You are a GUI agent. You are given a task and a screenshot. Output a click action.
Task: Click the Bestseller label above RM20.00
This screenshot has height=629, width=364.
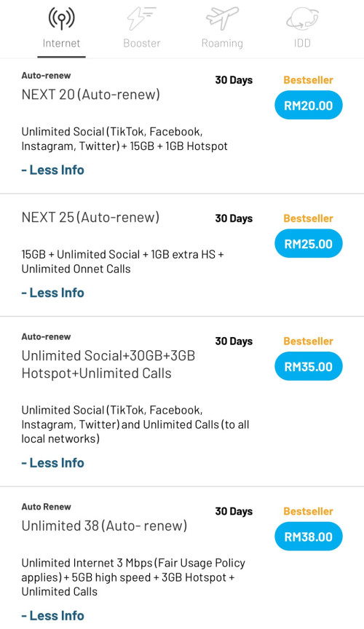click(x=308, y=80)
